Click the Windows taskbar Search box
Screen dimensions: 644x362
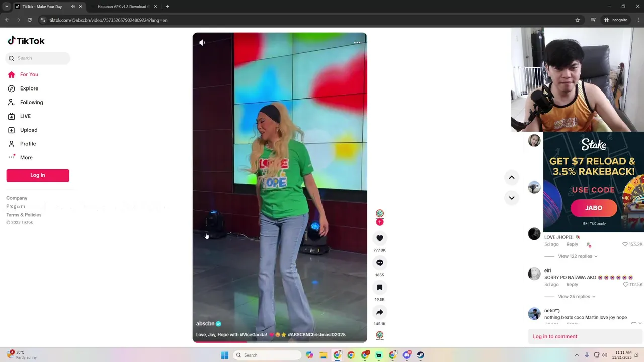coord(267,355)
